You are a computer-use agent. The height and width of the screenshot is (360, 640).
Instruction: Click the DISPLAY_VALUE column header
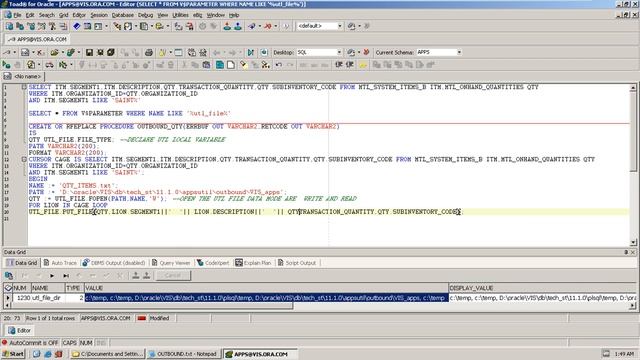click(x=542, y=288)
